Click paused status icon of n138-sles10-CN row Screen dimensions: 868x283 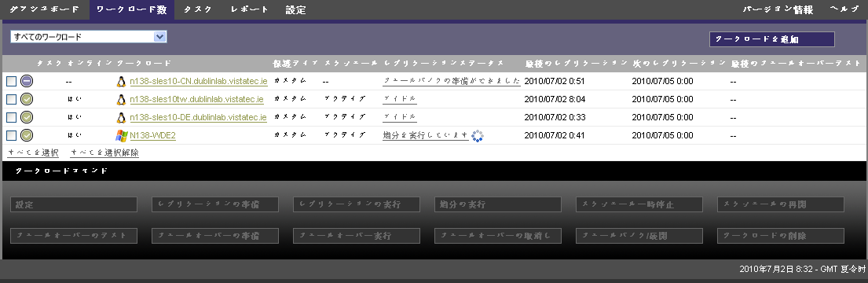(27, 82)
